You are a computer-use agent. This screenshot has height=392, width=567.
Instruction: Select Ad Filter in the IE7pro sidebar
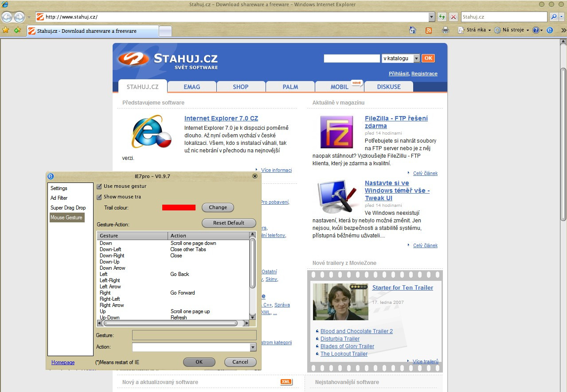[x=59, y=198]
